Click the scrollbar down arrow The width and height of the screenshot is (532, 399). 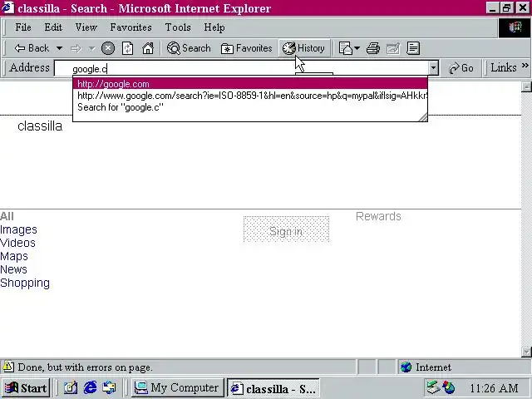526,352
